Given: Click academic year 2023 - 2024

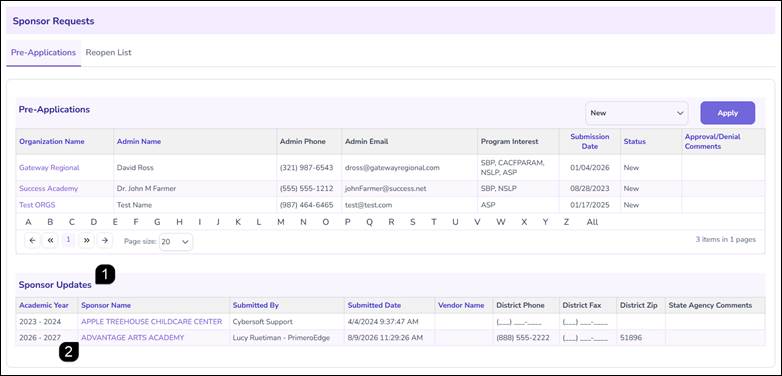Looking at the screenshot, I should [40, 322].
